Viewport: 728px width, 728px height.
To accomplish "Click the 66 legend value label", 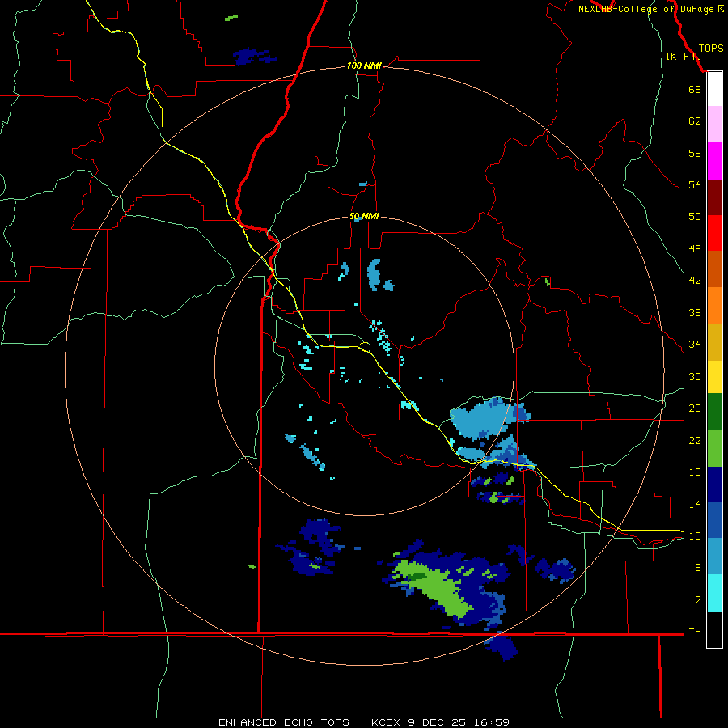I will 695,89.
